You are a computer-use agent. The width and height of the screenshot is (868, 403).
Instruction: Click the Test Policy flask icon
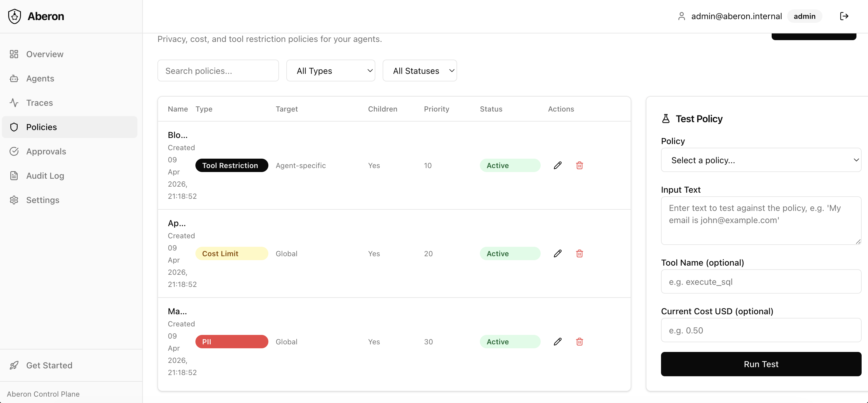(666, 118)
